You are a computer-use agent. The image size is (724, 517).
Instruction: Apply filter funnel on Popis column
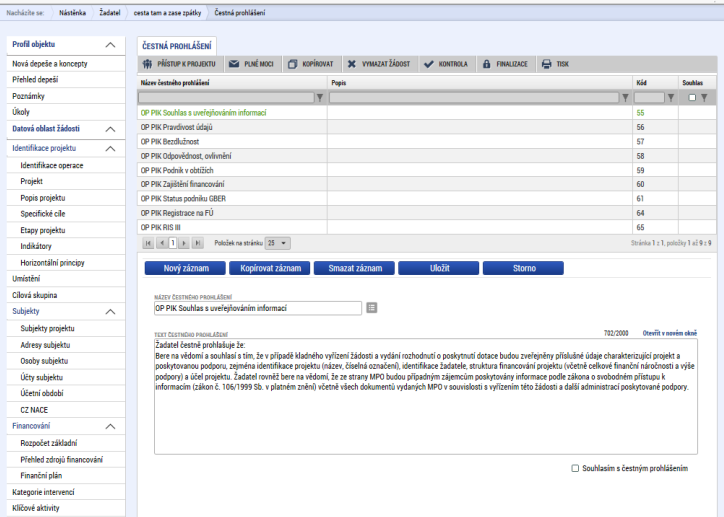point(625,98)
